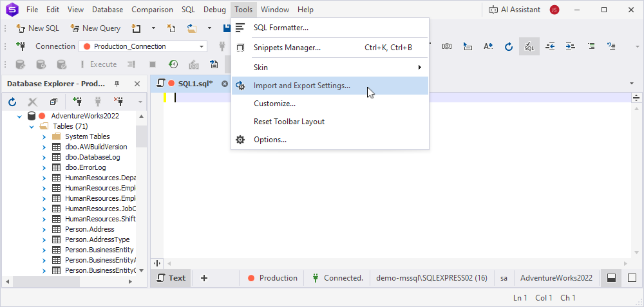Click the refresh icon in the Database Explorer

click(12, 102)
